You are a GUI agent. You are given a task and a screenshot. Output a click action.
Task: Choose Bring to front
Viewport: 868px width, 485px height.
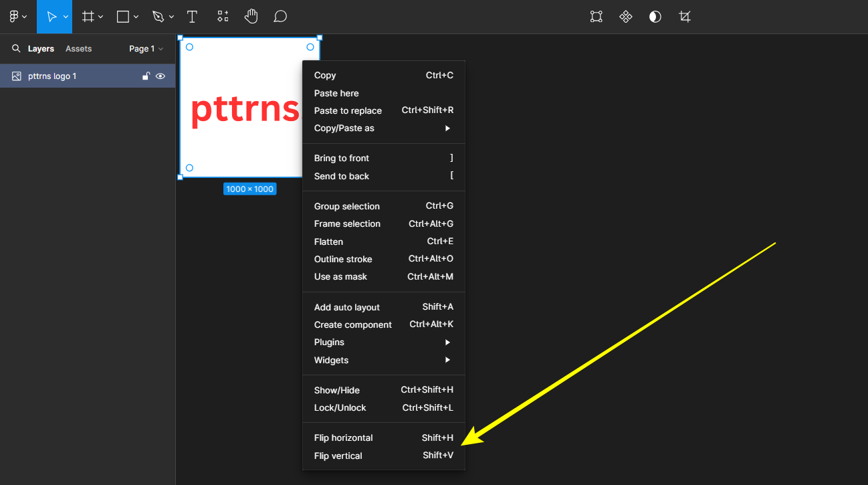click(x=384, y=159)
